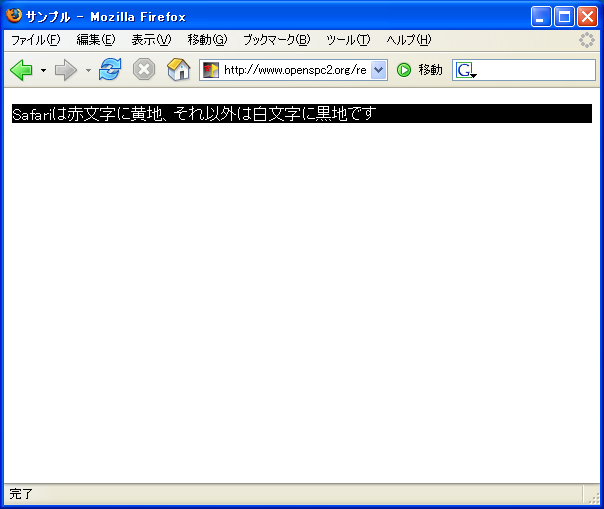Go to the Home page icon

pyautogui.click(x=178, y=69)
